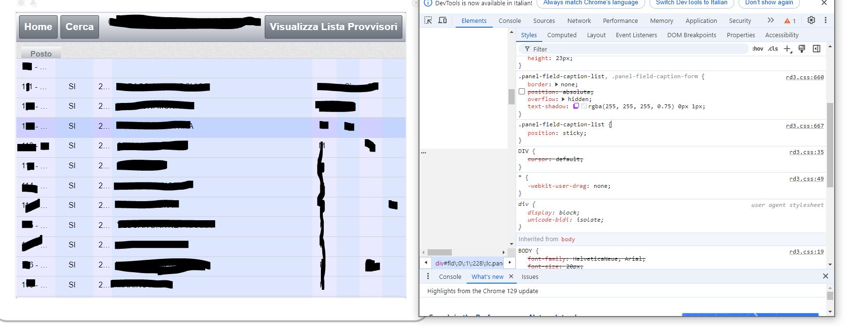Open source link rd3.css:19
Viewport: 868px width, 327px height.
[x=806, y=252]
